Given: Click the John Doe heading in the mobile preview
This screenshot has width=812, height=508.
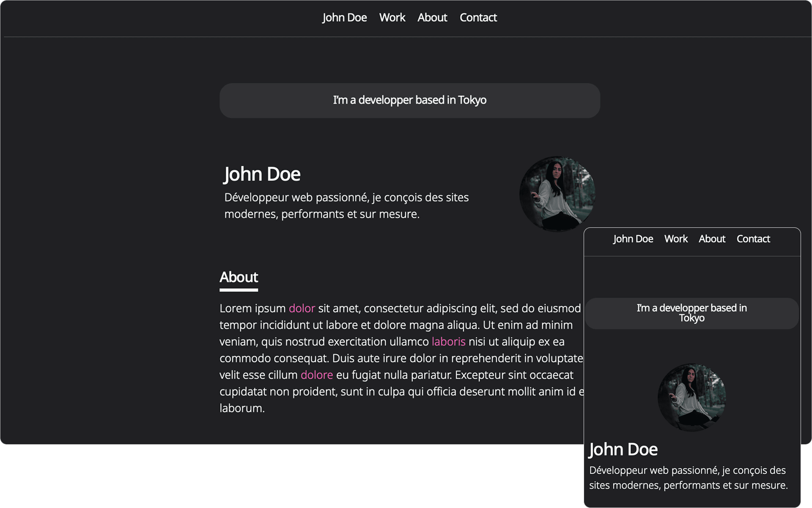Looking at the screenshot, I should [x=623, y=449].
